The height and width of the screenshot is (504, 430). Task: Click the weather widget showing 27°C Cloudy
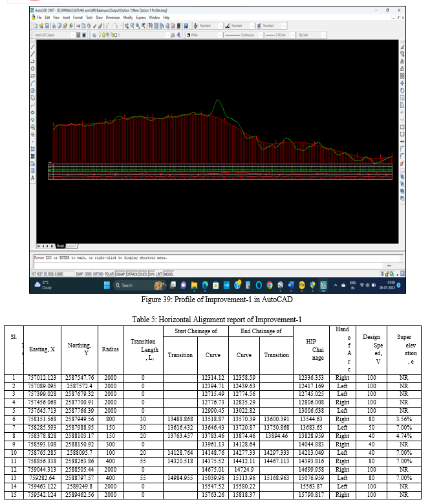(44, 285)
